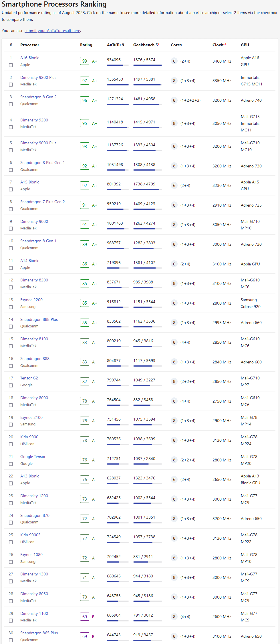Viewport: 280px width, 644px height.
Task: Open the Snapdragon 865 Plus link
Action: click(x=39, y=633)
